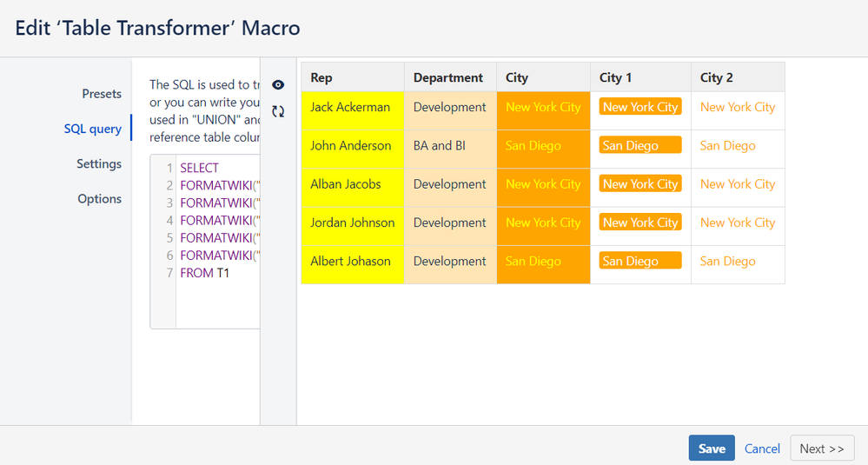Select the Options tab
Image resolution: width=868 pixels, height=465 pixels.
click(x=100, y=198)
